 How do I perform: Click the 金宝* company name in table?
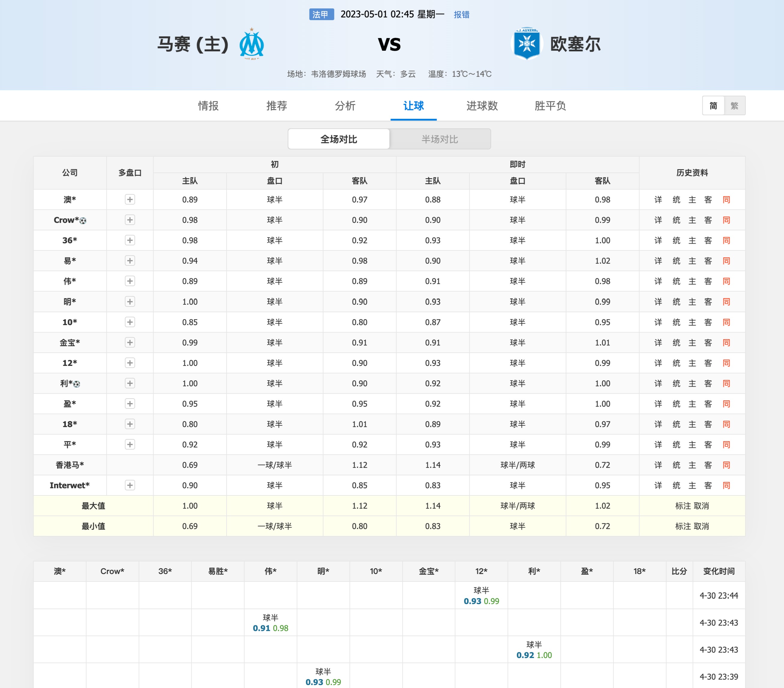click(x=70, y=343)
